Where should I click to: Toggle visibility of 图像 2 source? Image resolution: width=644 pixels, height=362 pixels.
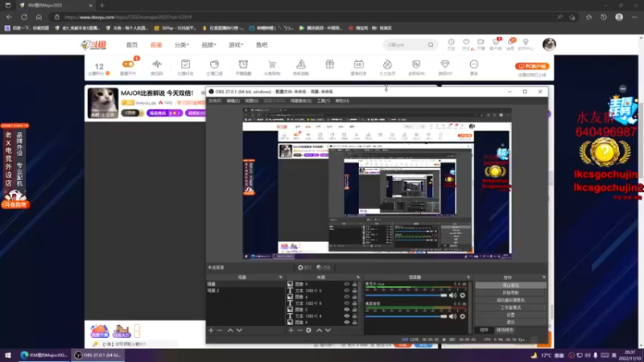(347, 310)
